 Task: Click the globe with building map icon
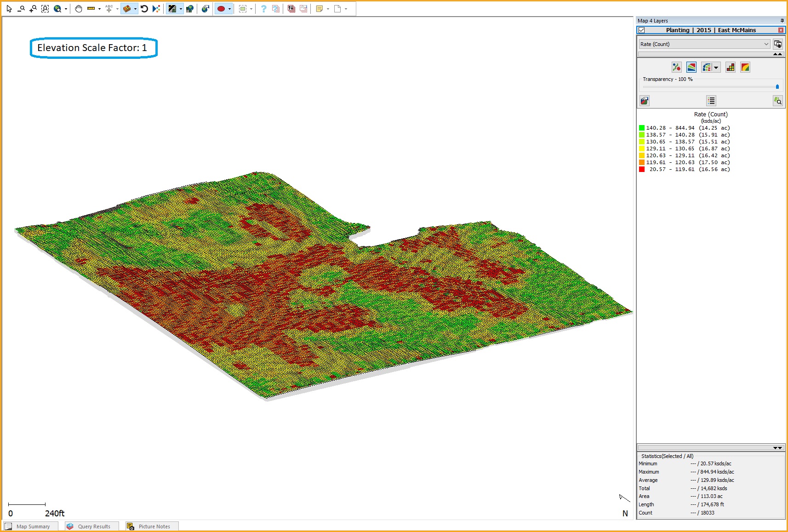click(x=189, y=9)
